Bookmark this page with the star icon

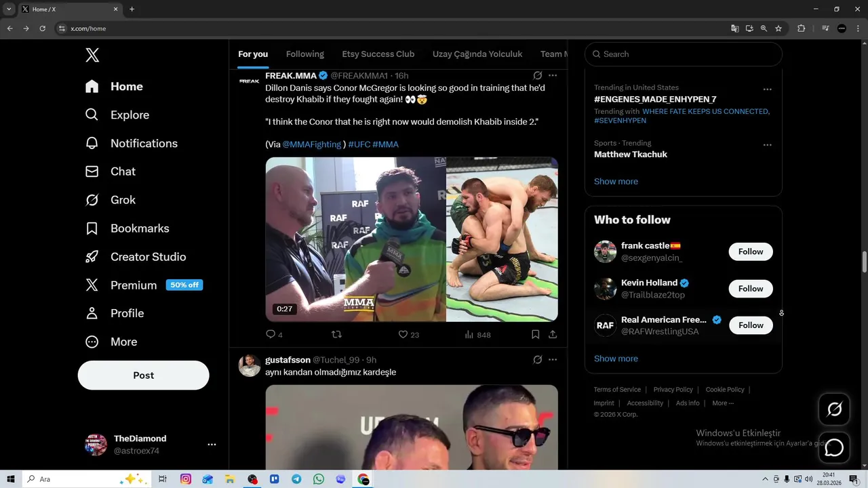[x=778, y=28]
